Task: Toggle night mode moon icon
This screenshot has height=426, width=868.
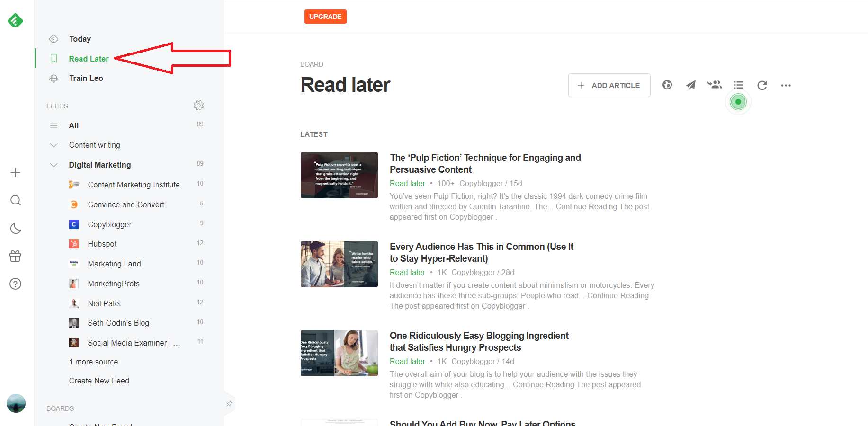Action: coord(16,229)
